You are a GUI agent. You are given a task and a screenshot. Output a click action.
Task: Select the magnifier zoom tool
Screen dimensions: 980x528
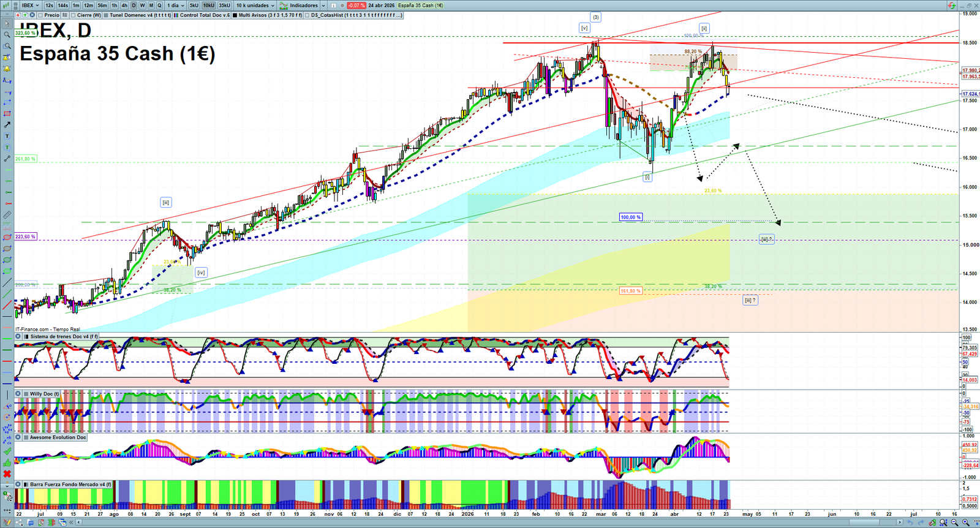(x=7, y=34)
